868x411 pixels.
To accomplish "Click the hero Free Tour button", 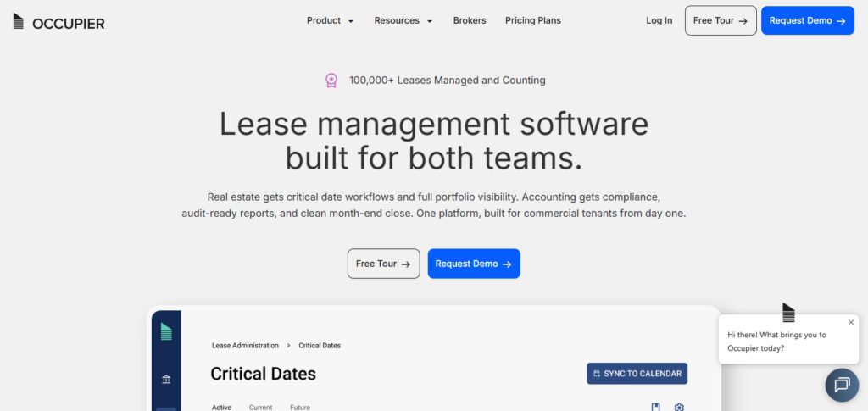I will coord(383,264).
